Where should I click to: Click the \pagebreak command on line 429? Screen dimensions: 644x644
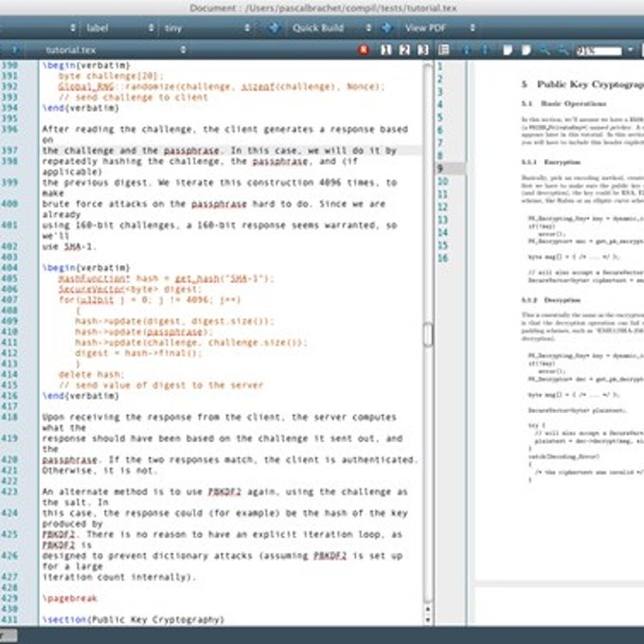pos(69,599)
